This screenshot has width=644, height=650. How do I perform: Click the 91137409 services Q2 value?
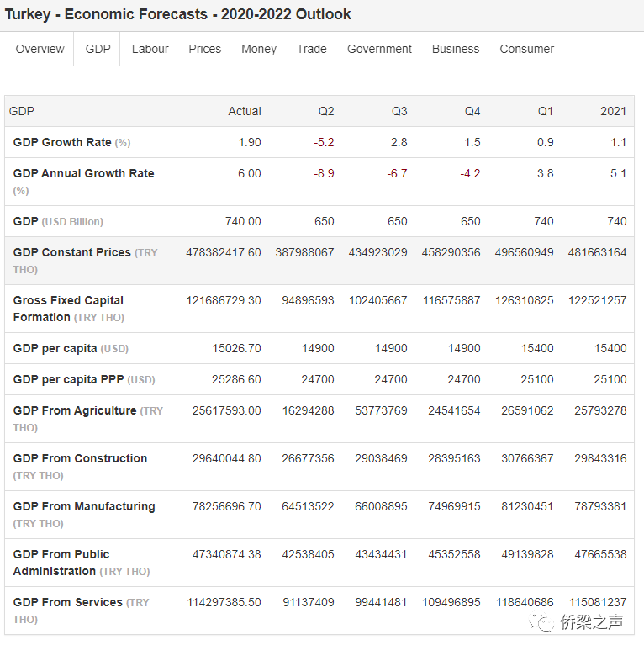coord(309,602)
